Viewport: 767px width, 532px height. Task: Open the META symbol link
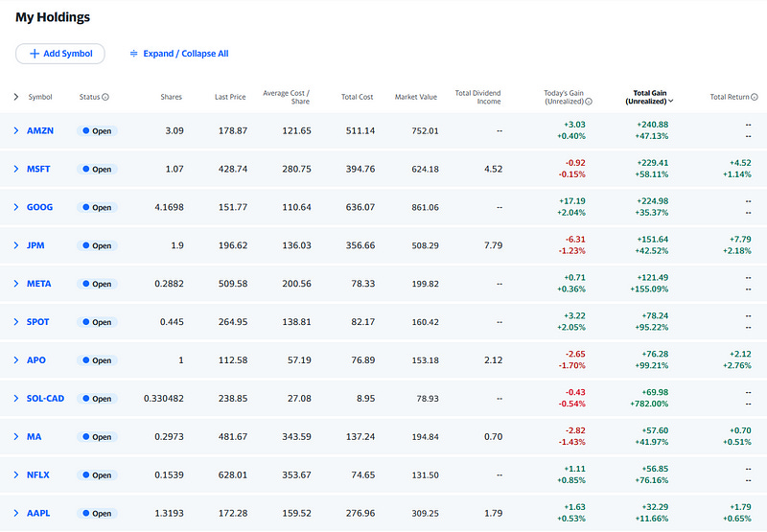(38, 284)
